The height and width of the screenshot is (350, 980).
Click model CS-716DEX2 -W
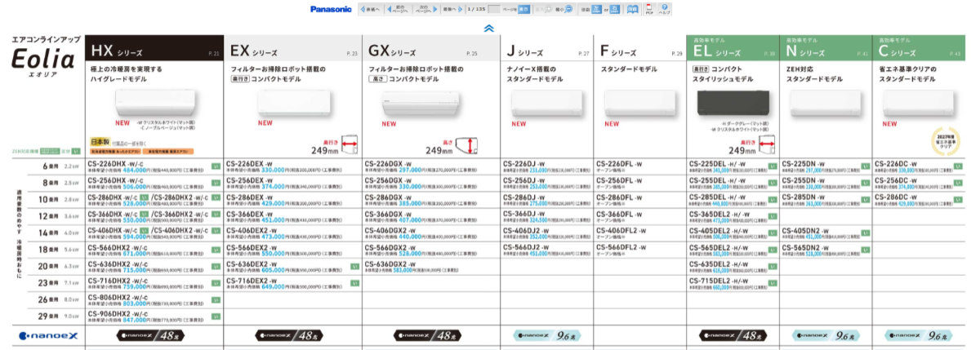point(253,280)
